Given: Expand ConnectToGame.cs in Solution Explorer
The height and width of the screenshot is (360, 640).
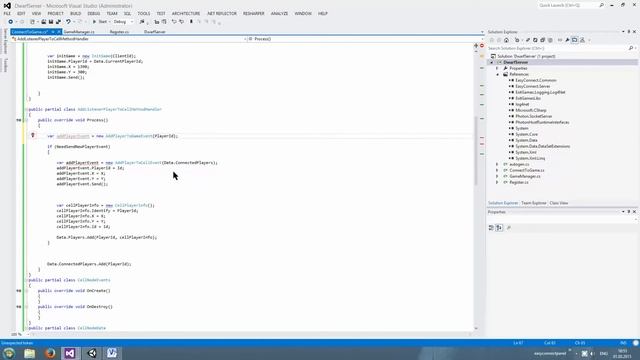Looking at the screenshot, I should [x=497, y=170].
